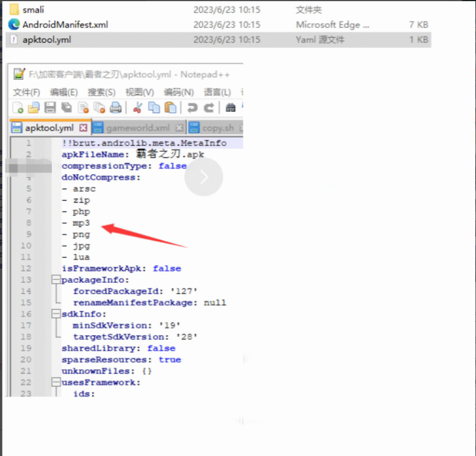Click the Save file floppy icon
Image resolution: width=476 pixels, height=456 pixels.
pyautogui.click(x=51, y=108)
